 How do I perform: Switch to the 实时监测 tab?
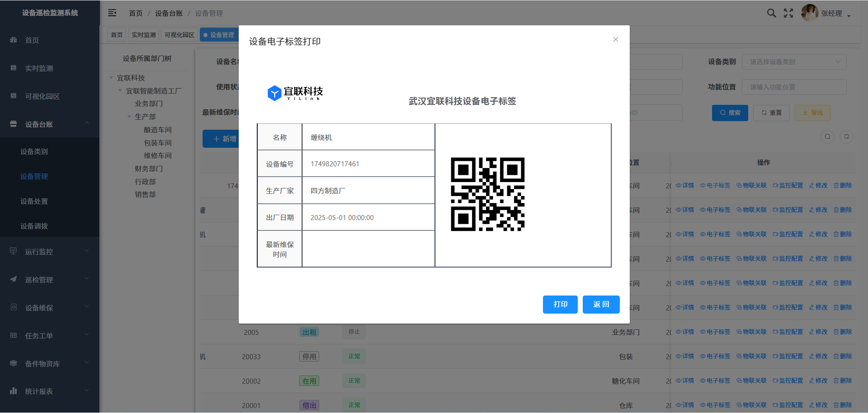tap(143, 35)
